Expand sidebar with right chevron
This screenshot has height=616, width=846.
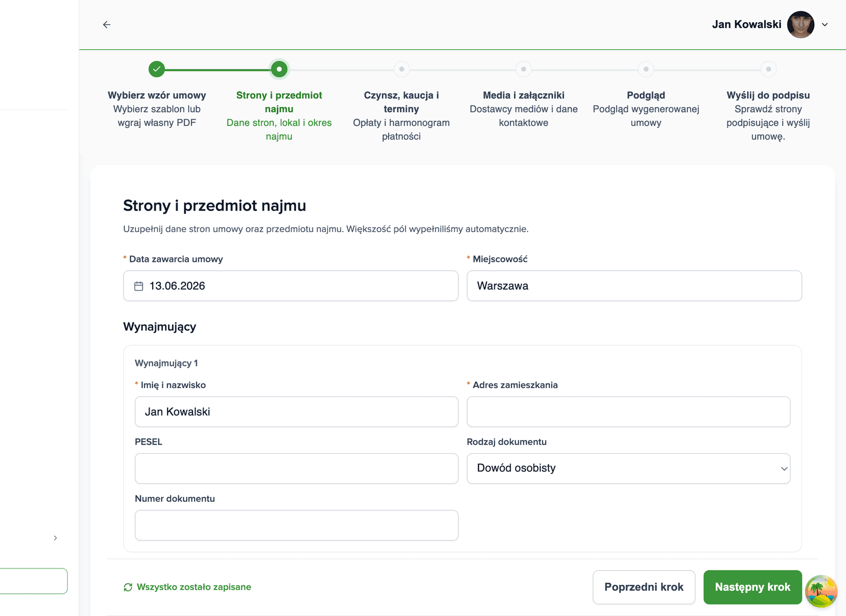(56, 538)
